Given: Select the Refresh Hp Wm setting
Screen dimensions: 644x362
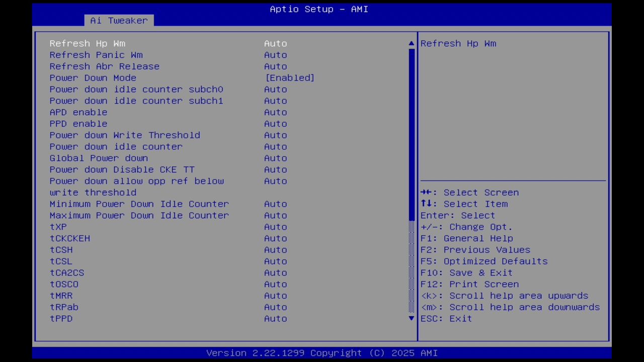Looking at the screenshot, I should 87,43.
